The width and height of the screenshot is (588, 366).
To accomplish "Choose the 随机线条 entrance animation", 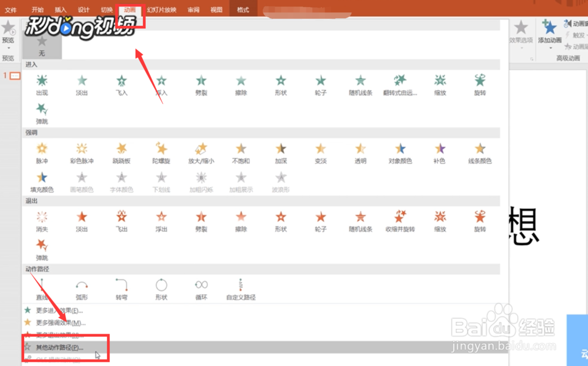I will [360, 85].
